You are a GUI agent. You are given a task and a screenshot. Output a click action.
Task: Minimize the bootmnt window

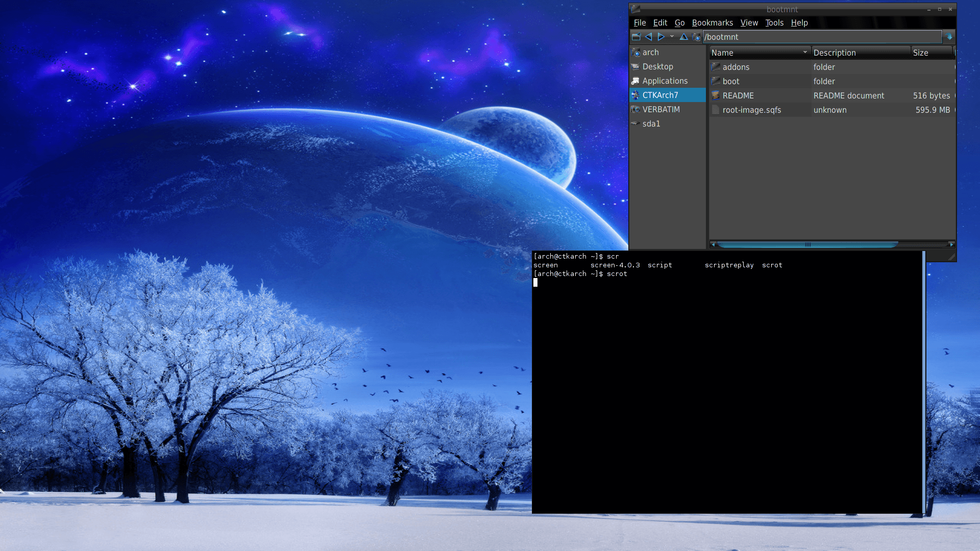click(x=929, y=9)
